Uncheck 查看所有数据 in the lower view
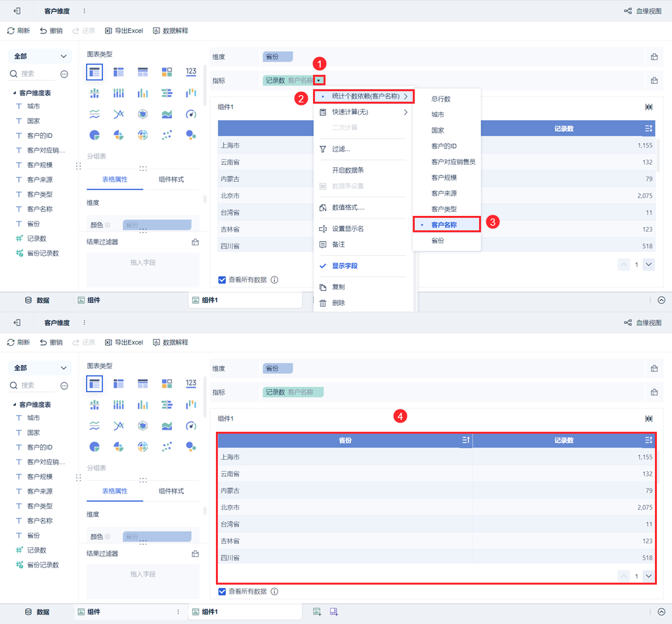Viewport: 672px width, 624px height. click(222, 591)
